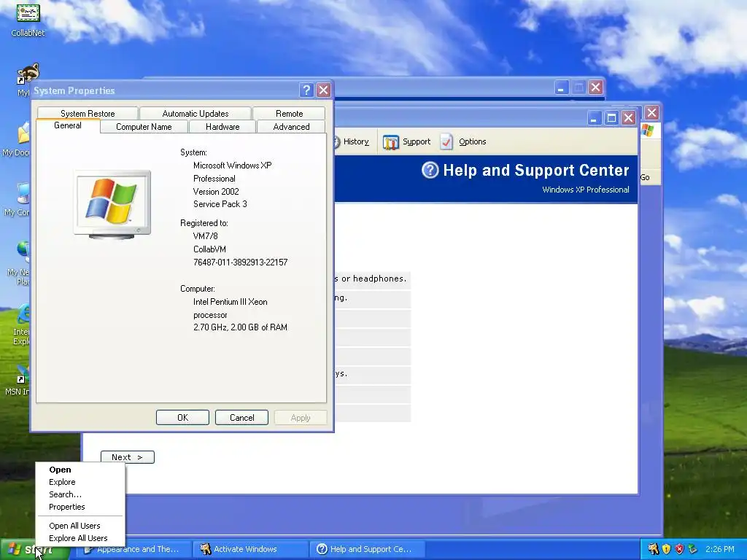The height and width of the screenshot is (560, 747).
Task: Close the System Properties dialog
Action: click(323, 90)
